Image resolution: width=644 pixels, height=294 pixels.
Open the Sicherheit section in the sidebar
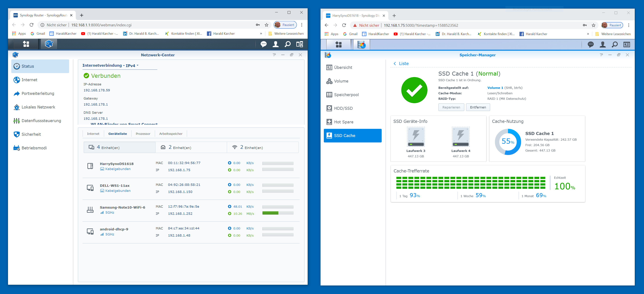31,134
